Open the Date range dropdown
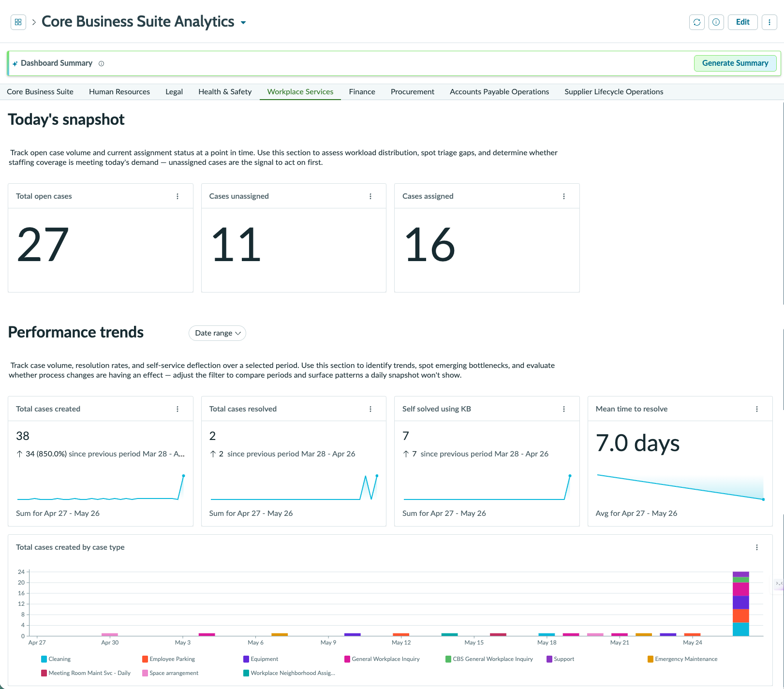784x689 pixels. coord(217,333)
